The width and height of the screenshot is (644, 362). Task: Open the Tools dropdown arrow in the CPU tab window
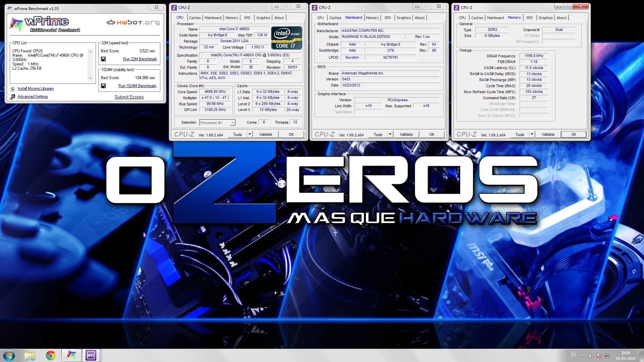250,134
